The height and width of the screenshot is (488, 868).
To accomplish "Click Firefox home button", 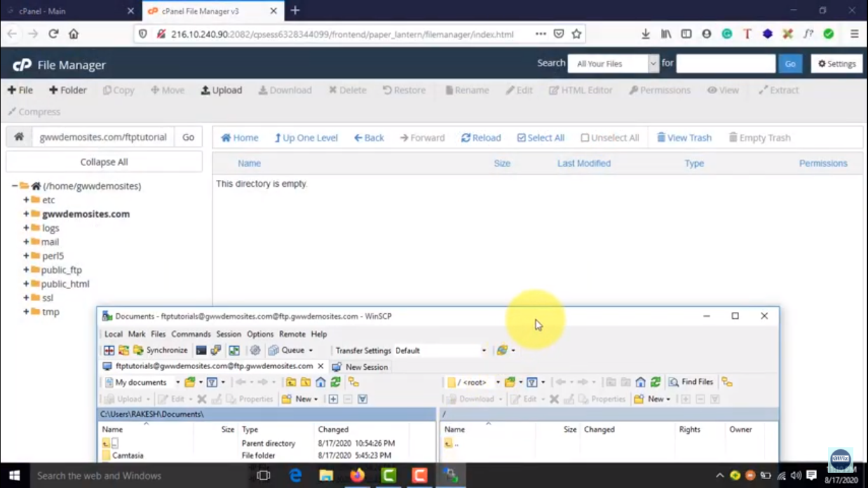I will tap(74, 34).
